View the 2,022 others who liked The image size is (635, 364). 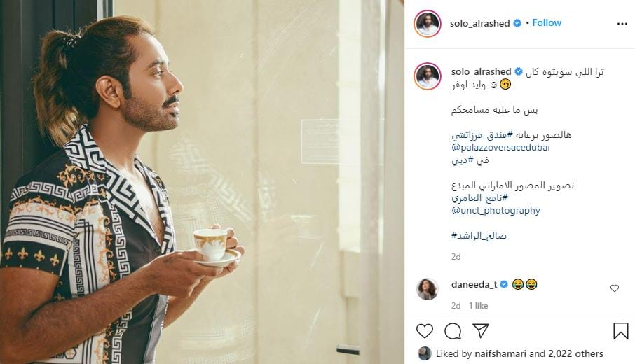tap(575, 354)
